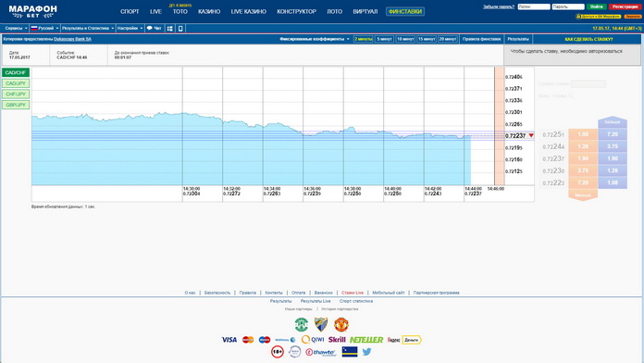The image size is (644, 363).
Task: Open the LIVE section
Action: point(155,11)
